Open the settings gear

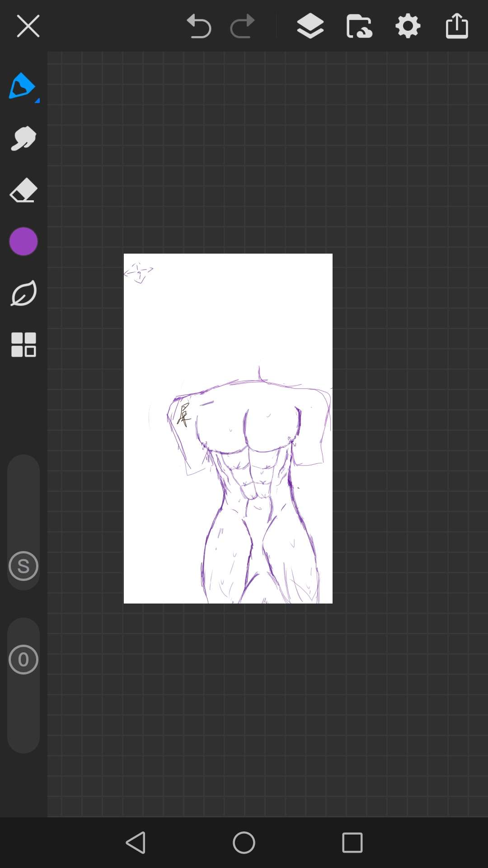click(x=408, y=26)
